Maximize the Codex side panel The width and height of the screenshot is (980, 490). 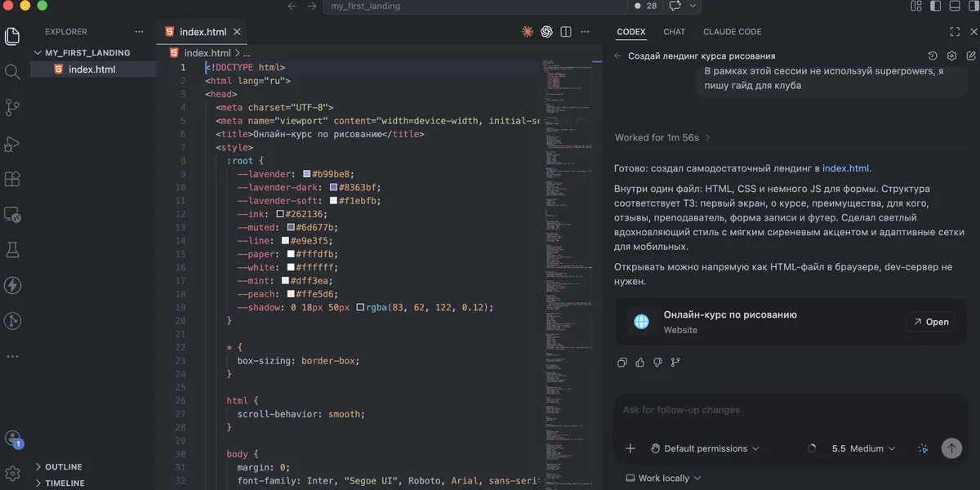[x=955, y=32]
